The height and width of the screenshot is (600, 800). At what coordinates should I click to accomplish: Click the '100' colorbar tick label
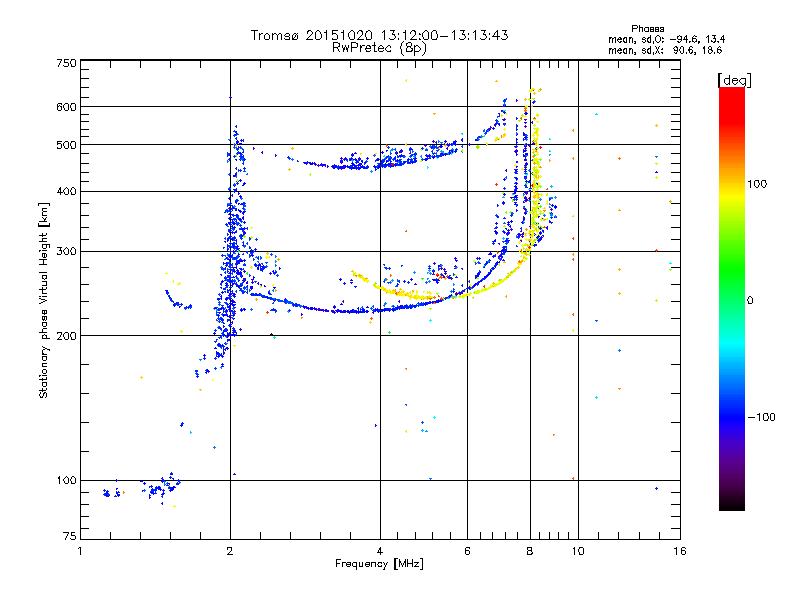757,184
